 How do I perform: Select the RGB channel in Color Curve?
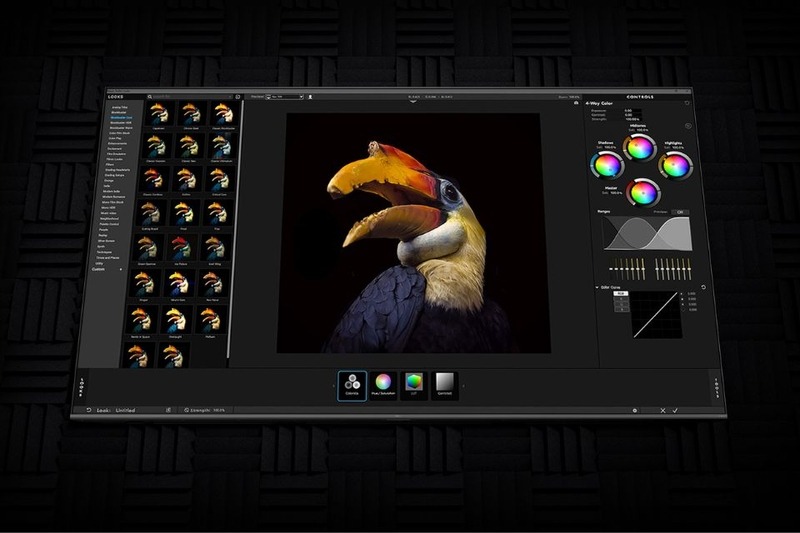click(619, 294)
